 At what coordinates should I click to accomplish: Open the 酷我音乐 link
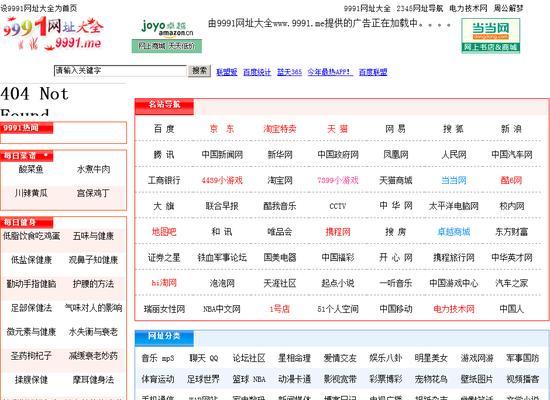click(x=280, y=206)
